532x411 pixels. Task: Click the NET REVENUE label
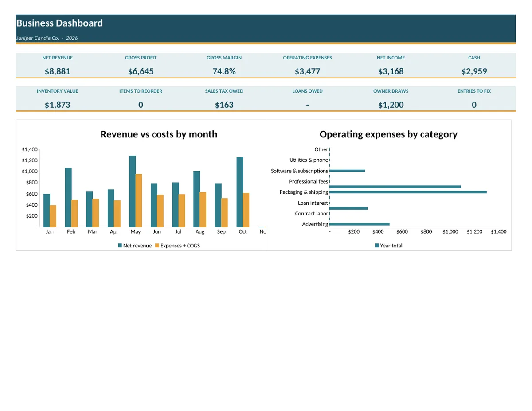coord(58,58)
